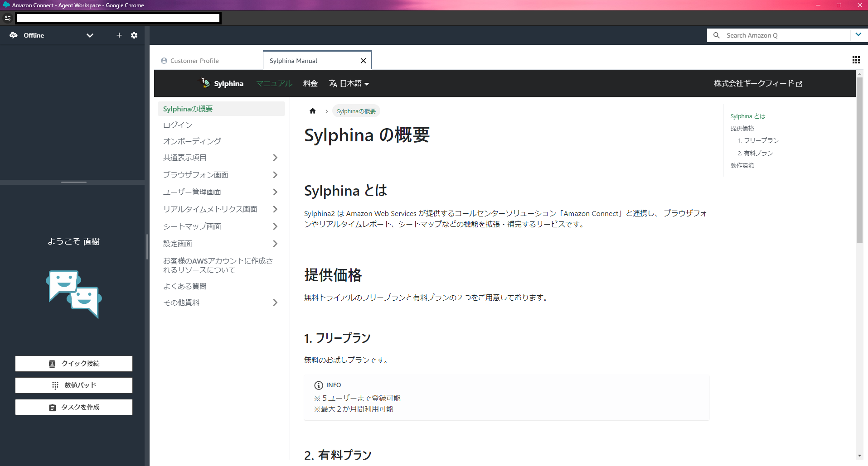The image size is (868, 466).
Task: Click the scroll down arrow of the manual
Action: click(x=859, y=456)
